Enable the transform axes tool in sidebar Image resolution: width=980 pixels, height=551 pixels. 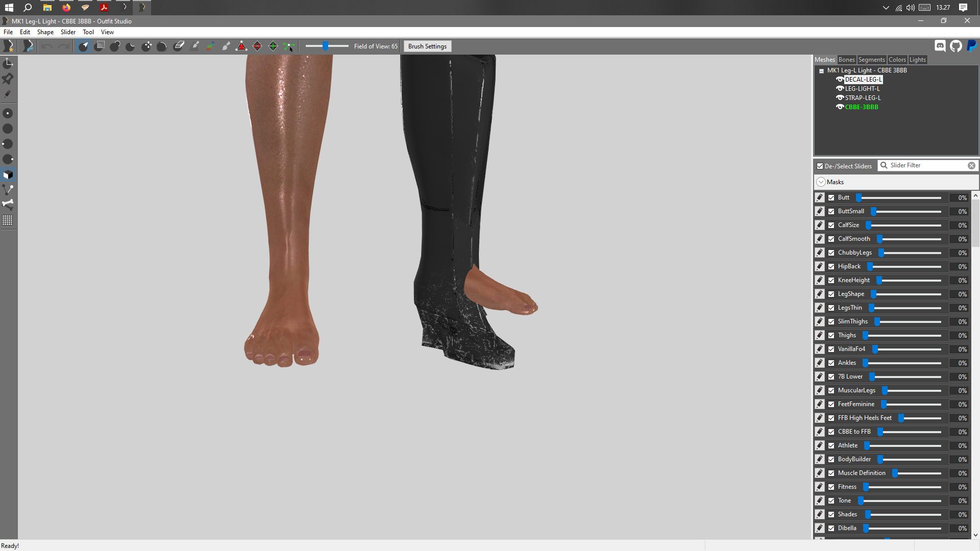tap(8, 63)
